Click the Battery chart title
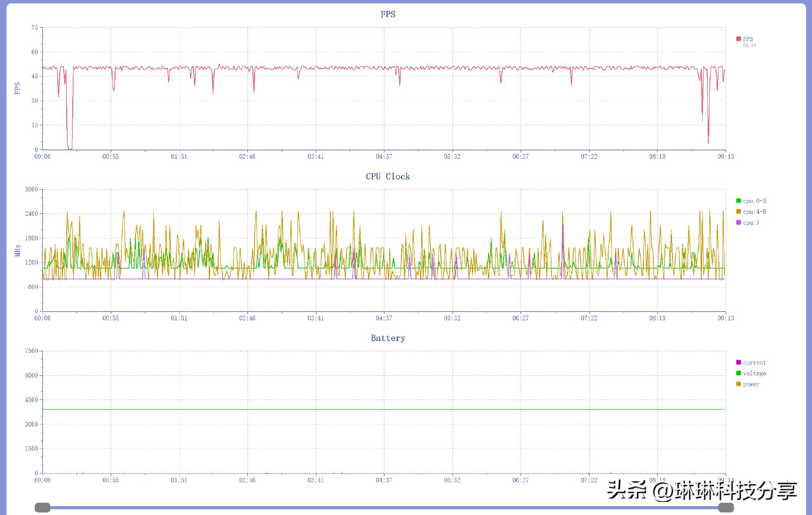The image size is (812, 515). 388,338
